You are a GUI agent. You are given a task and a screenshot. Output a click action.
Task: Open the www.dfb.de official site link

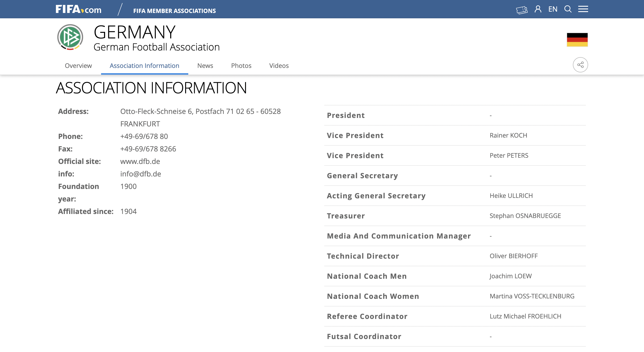140,161
